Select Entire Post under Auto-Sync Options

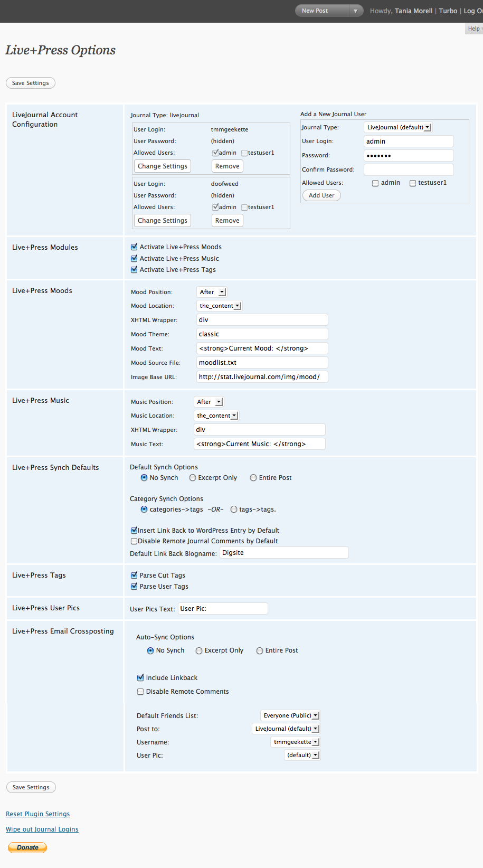tap(260, 651)
